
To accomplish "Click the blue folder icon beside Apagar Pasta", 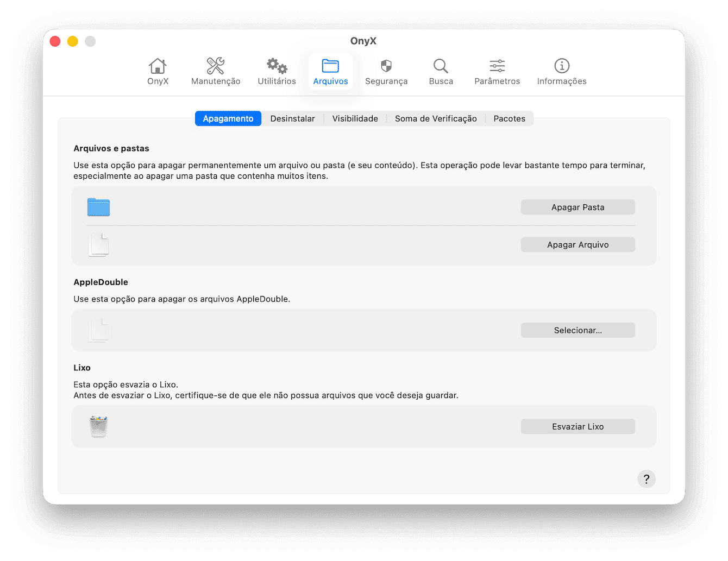I will 98,207.
